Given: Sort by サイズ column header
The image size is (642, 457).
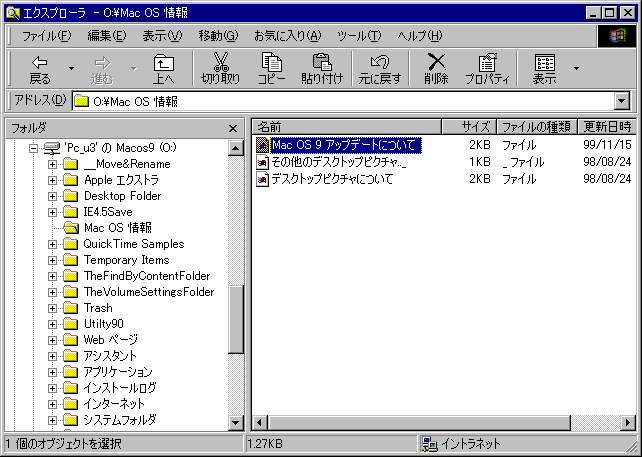Looking at the screenshot, I should click(x=469, y=127).
